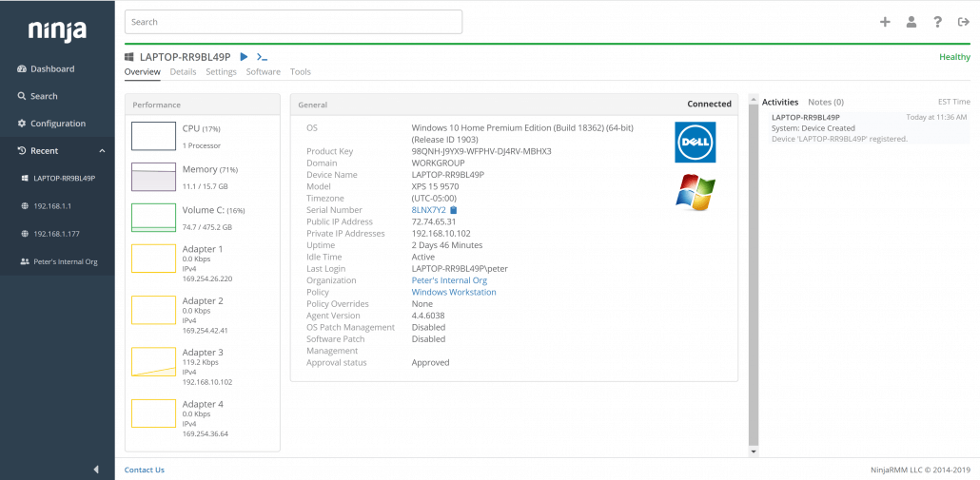The image size is (980, 480).
Task: Click the logout arrow icon
Action: click(x=963, y=22)
